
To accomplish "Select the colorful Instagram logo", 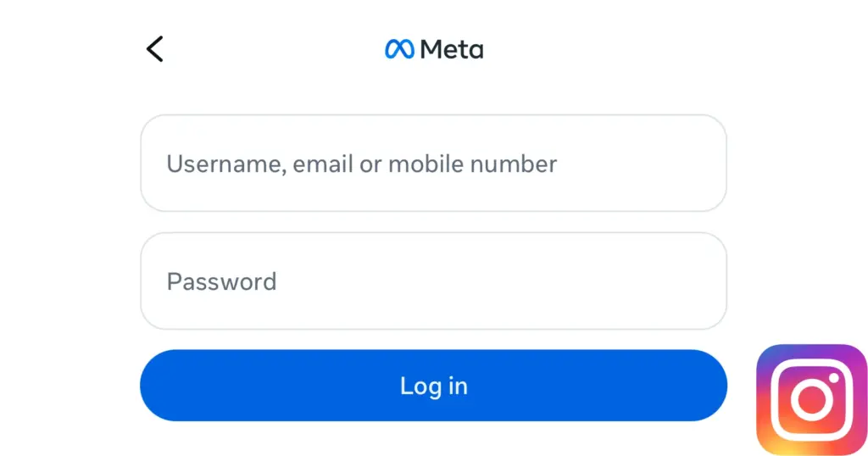I will (x=811, y=399).
